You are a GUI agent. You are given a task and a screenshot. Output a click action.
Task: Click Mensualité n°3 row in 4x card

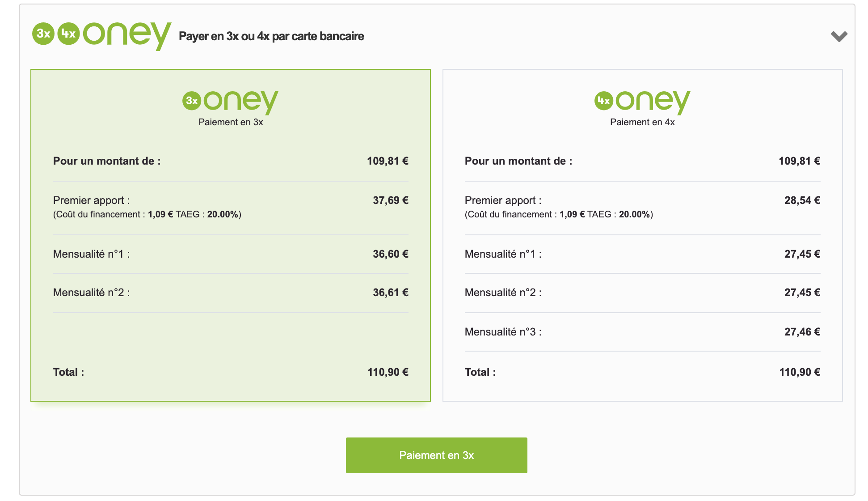(643, 332)
